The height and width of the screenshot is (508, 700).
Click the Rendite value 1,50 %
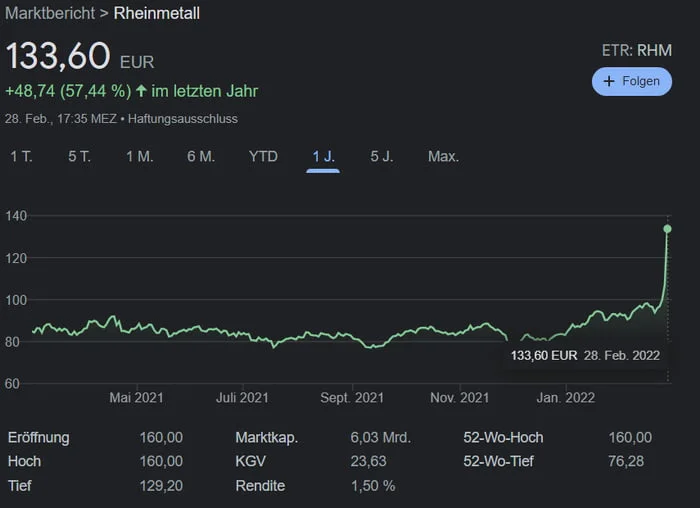[373, 486]
